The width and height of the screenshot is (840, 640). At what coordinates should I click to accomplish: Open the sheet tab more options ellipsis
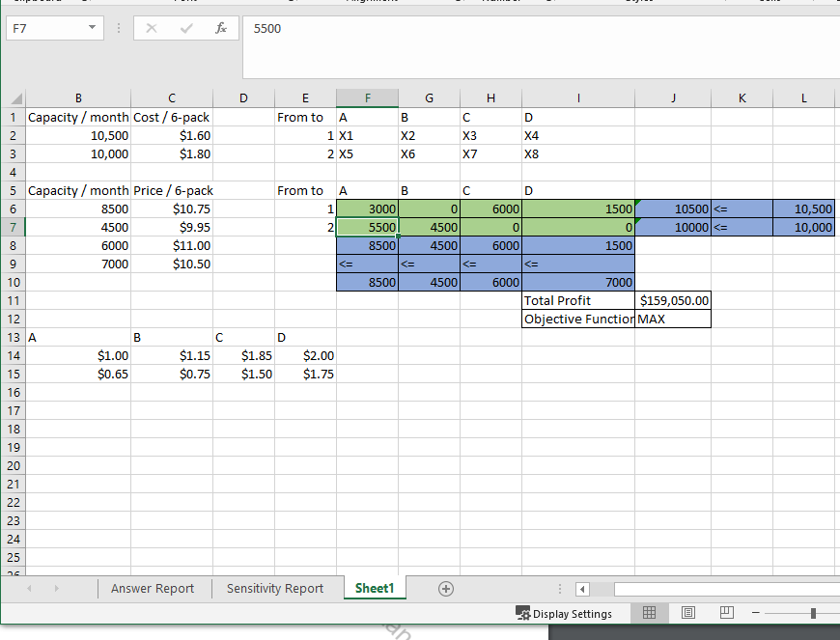pyautogui.click(x=559, y=588)
